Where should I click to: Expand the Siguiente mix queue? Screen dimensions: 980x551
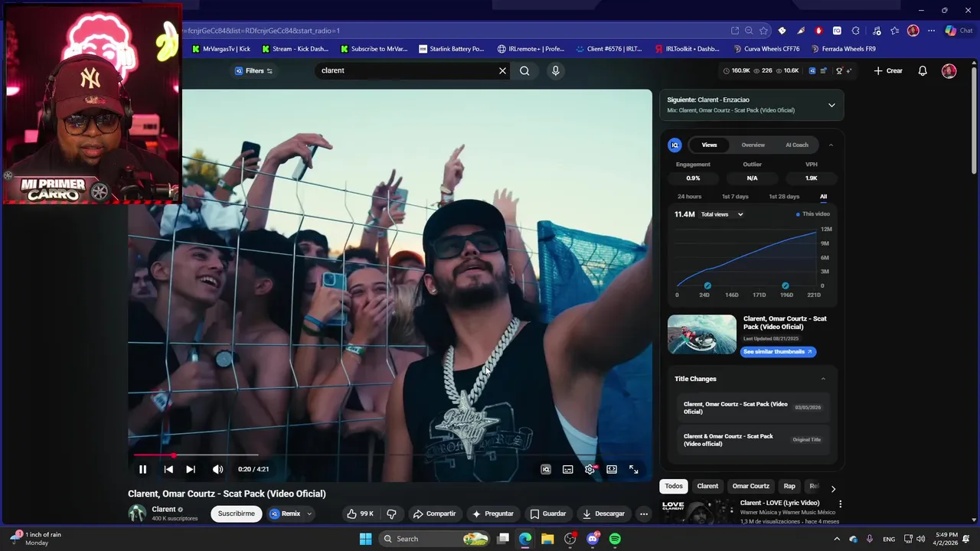click(x=831, y=105)
